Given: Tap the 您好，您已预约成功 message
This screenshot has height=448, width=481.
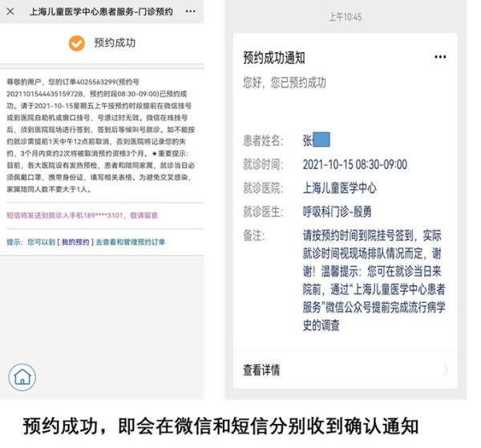Looking at the screenshot, I should [x=285, y=83].
